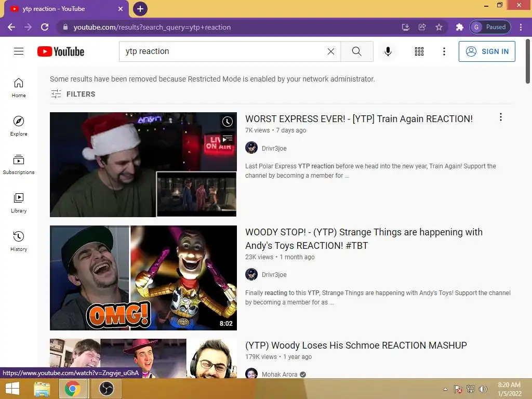Click the browser forward arrow
Screen dimensions: 532x399
coord(28,27)
